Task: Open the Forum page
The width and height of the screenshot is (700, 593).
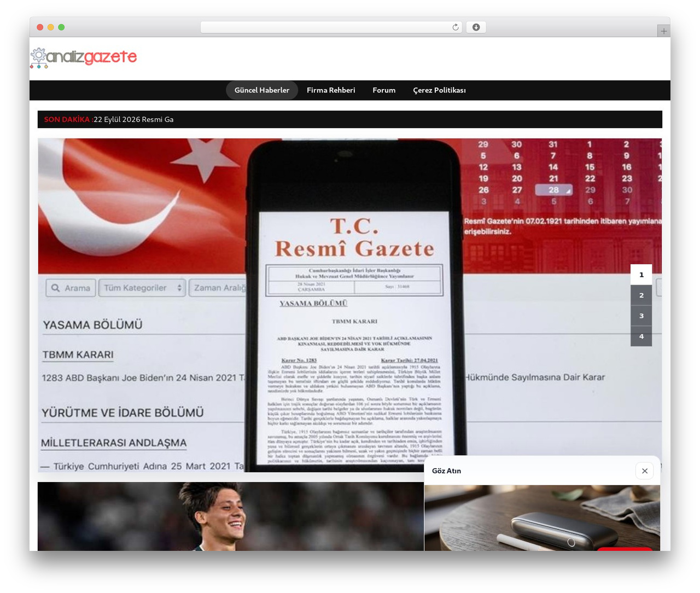Action: pos(384,90)
